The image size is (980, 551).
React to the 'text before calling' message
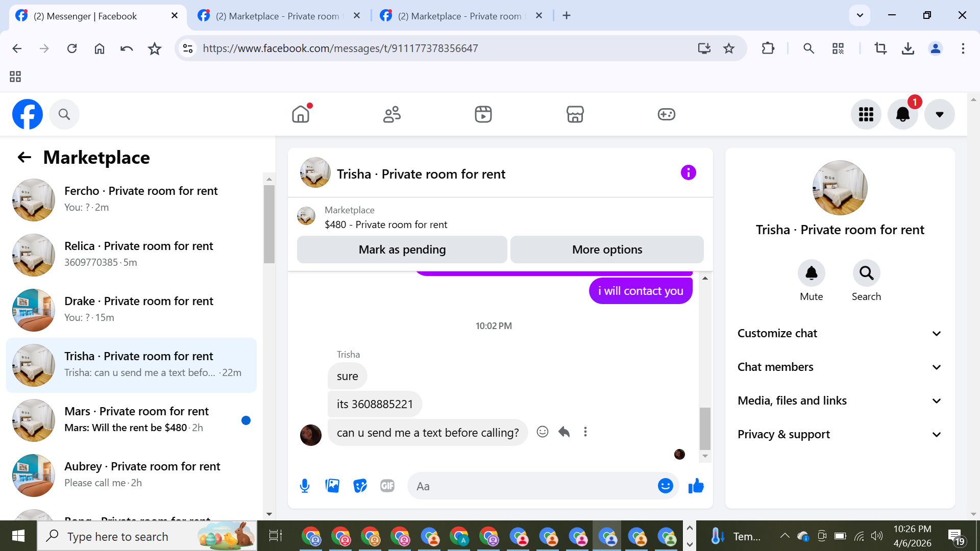point(543,432)
